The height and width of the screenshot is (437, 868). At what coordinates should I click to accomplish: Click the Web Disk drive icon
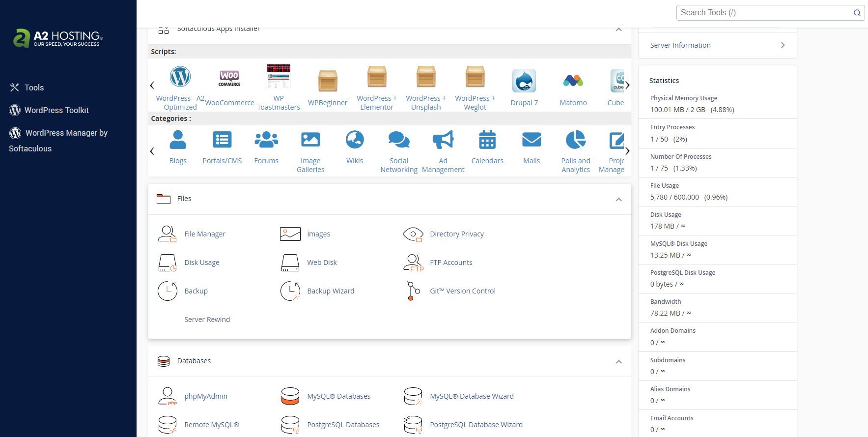coord(290,262)
